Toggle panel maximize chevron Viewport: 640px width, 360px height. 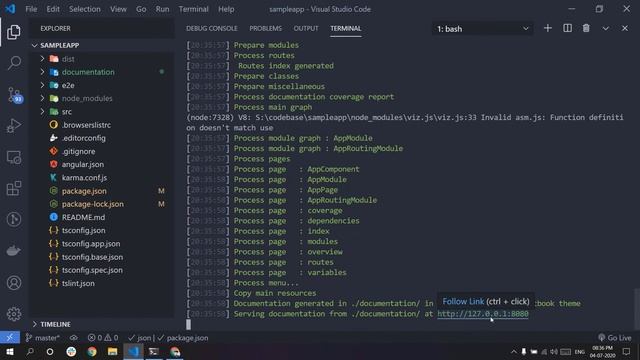(606, 28)
